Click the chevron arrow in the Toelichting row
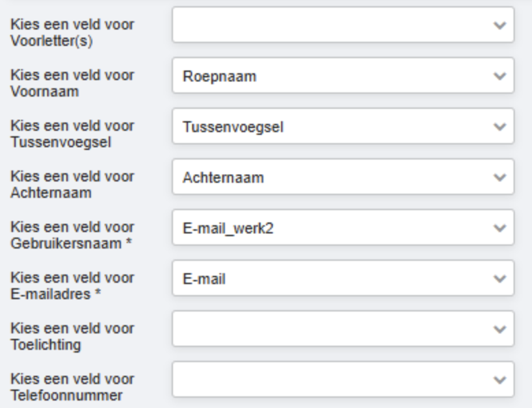This screenshot has width=532, height=408. [x=500, y=329]
